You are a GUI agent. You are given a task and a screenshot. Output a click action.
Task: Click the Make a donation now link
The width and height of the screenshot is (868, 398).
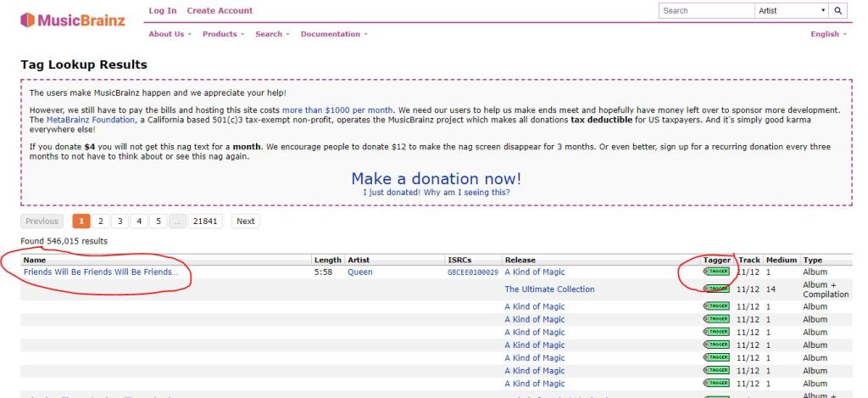(x=437, y=178)
